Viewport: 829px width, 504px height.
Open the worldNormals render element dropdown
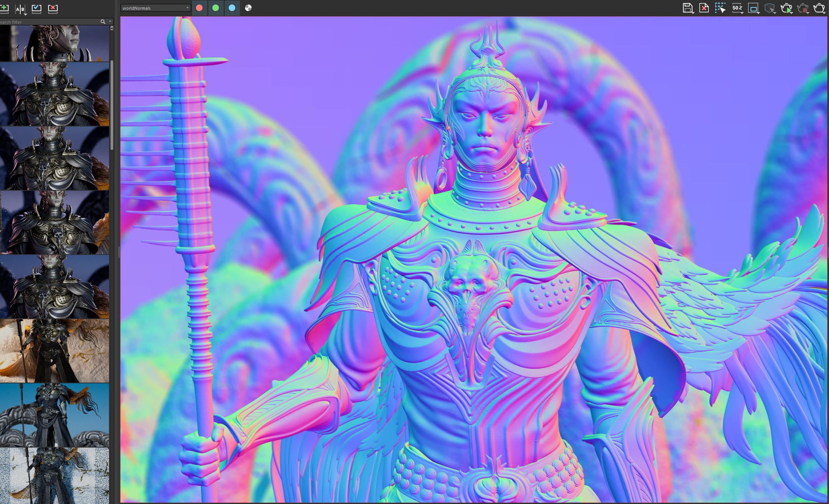(x=155, y=8)
